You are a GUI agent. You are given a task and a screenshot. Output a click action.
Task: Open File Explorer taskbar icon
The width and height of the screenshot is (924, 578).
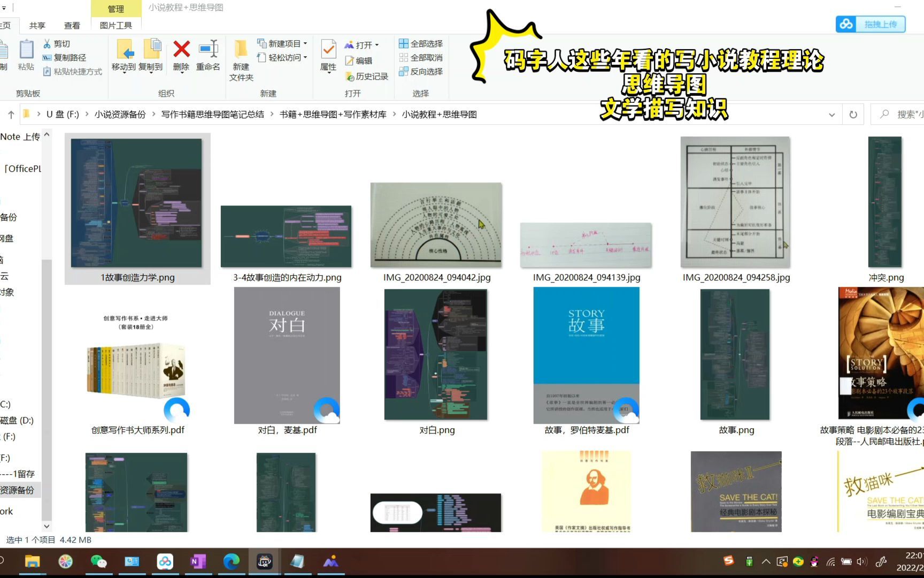33,561
